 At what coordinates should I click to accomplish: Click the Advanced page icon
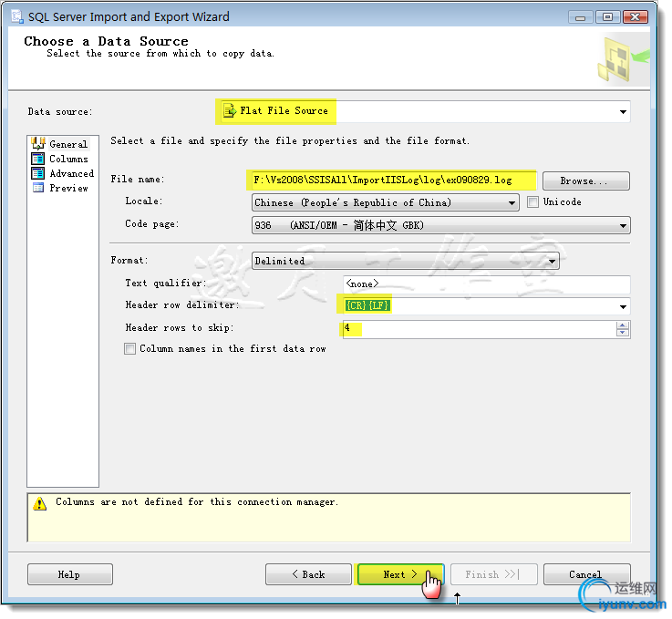[38, 173]
